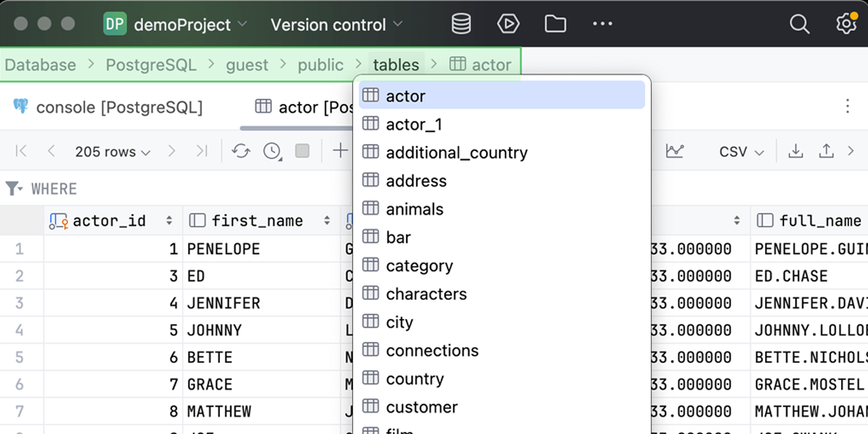Viewport: 868px width, 434px height.
Task: Go to next page of rows
Action: [171, 151]
